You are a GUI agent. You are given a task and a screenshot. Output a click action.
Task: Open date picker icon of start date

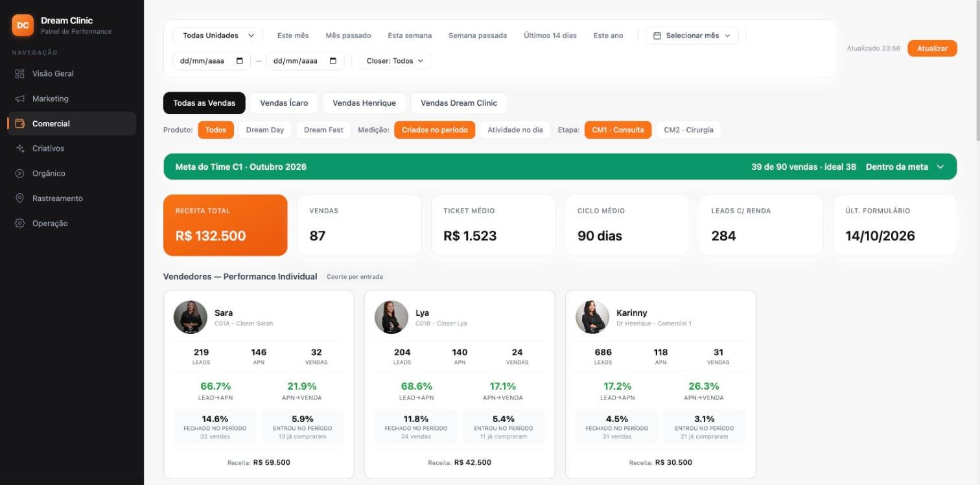point(240,61)
